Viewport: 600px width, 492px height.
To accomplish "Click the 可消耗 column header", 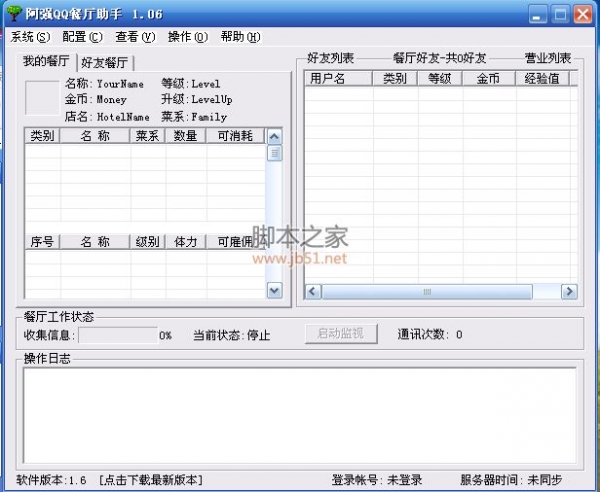I will click(235, 135).
